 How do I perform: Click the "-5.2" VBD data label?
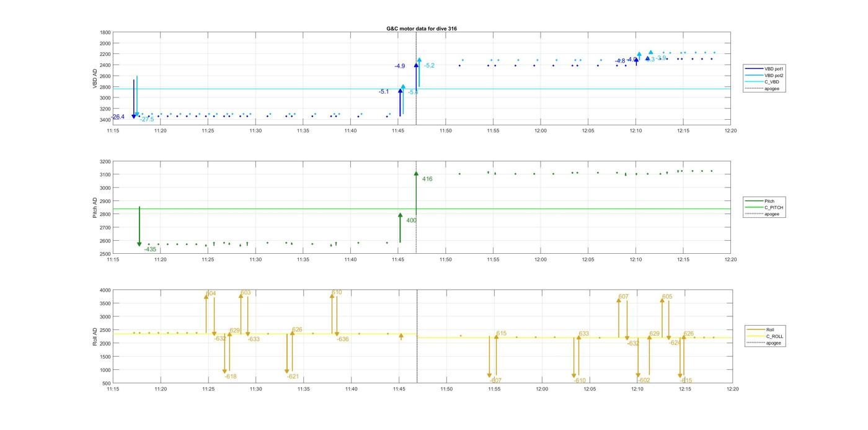(429, 66)
